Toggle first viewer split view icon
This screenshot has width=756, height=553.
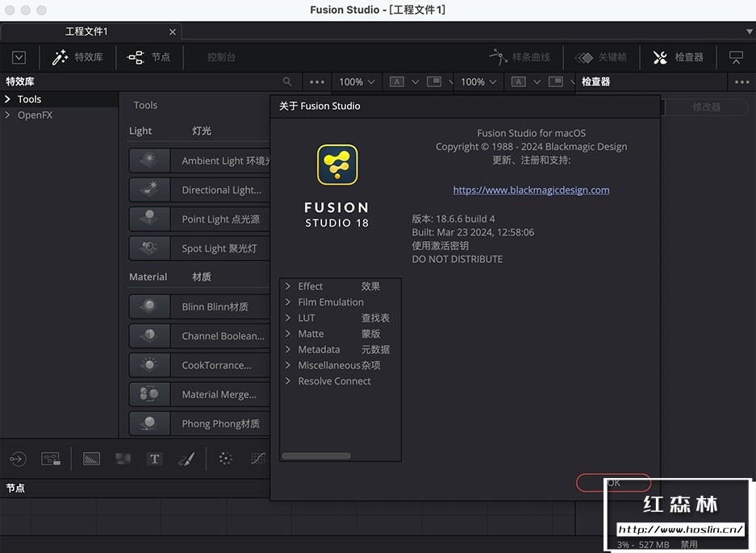[x=434, y=82]
